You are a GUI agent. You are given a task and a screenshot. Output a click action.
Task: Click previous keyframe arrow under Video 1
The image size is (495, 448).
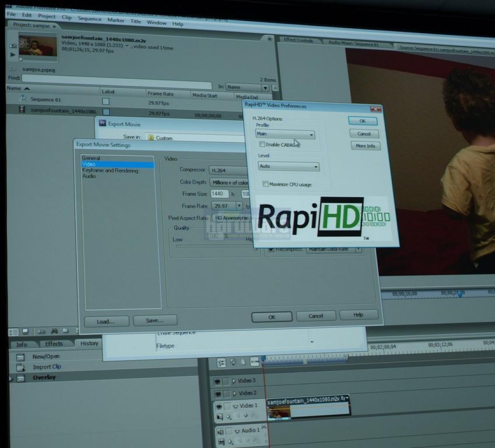[x=238, y=416]
